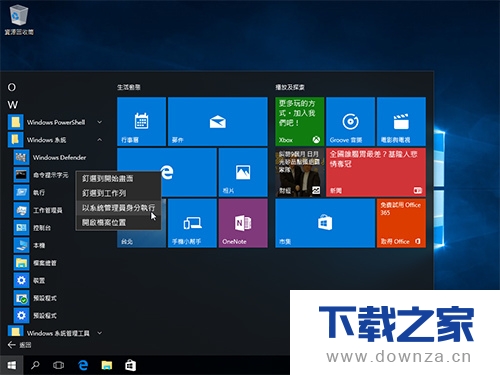The width and height of the screenshot is (500, 375).
Task: Open the Groove 音樂 tile
Action: pos(350,122)
